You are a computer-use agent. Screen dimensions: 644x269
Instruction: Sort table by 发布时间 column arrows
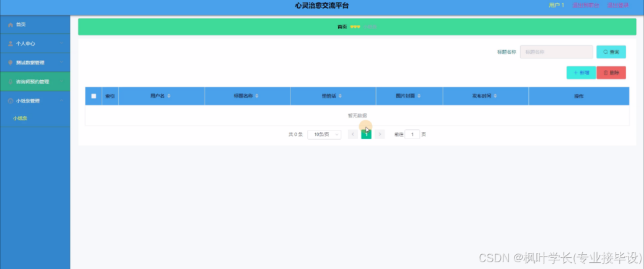(x=495, y=96)
